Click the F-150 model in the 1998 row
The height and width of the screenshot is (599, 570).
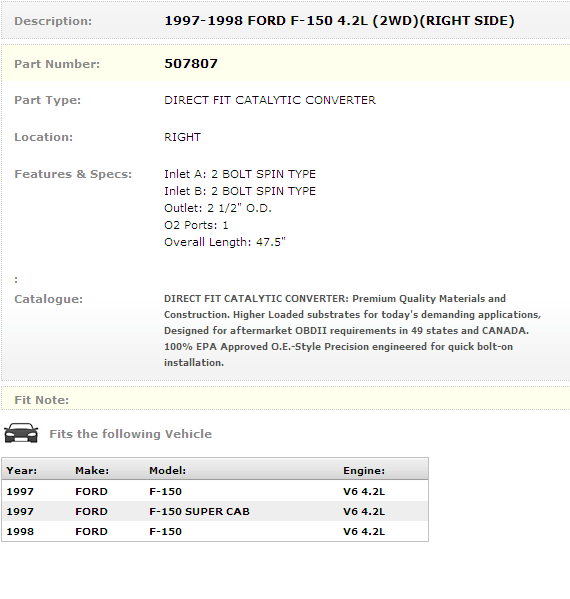165,531
